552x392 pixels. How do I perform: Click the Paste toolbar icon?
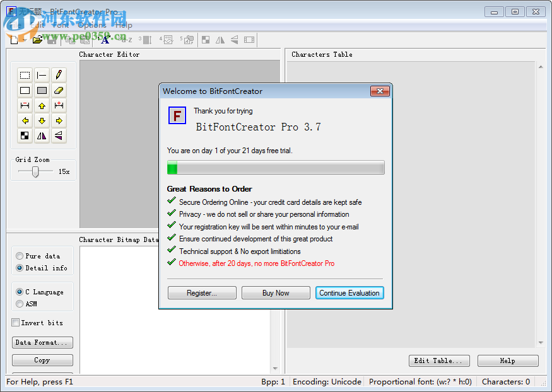(x=85, y=40)
